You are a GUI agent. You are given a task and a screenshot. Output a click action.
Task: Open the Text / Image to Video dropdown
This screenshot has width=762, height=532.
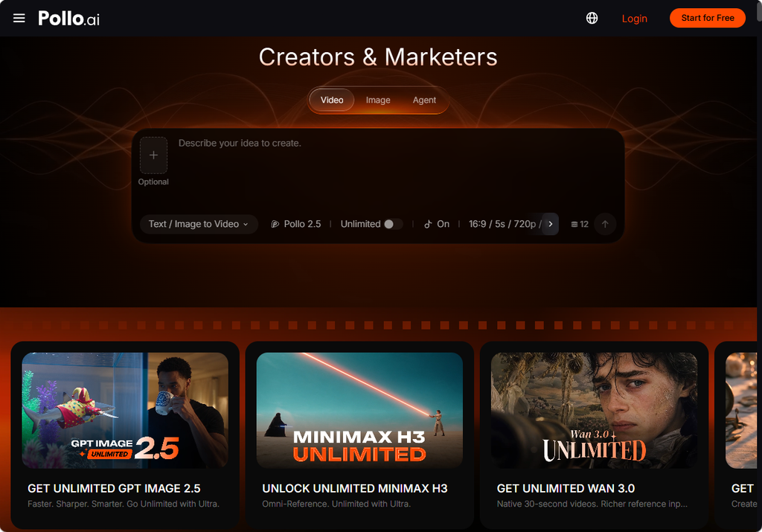click(x=198, y=224)
